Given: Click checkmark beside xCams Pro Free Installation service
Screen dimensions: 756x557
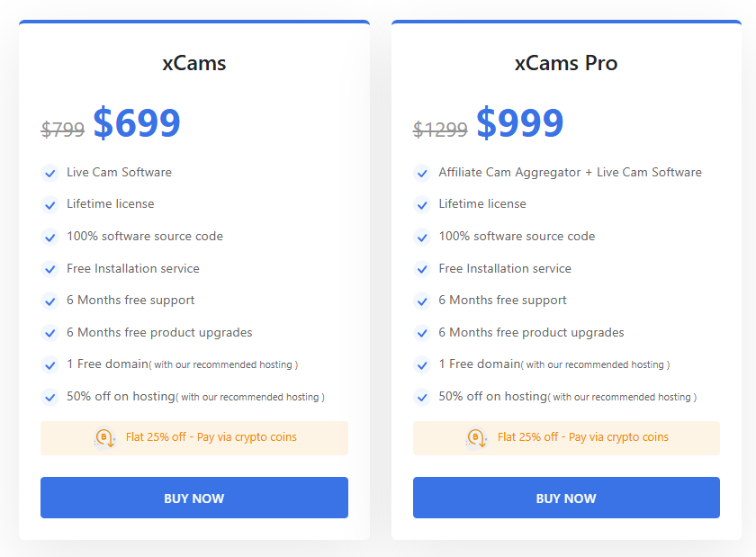Looking at the screenshot, I should pos(422,268).
